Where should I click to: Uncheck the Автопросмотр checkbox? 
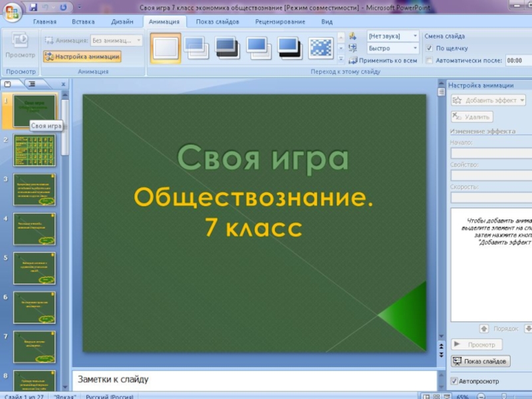point(454,381)
